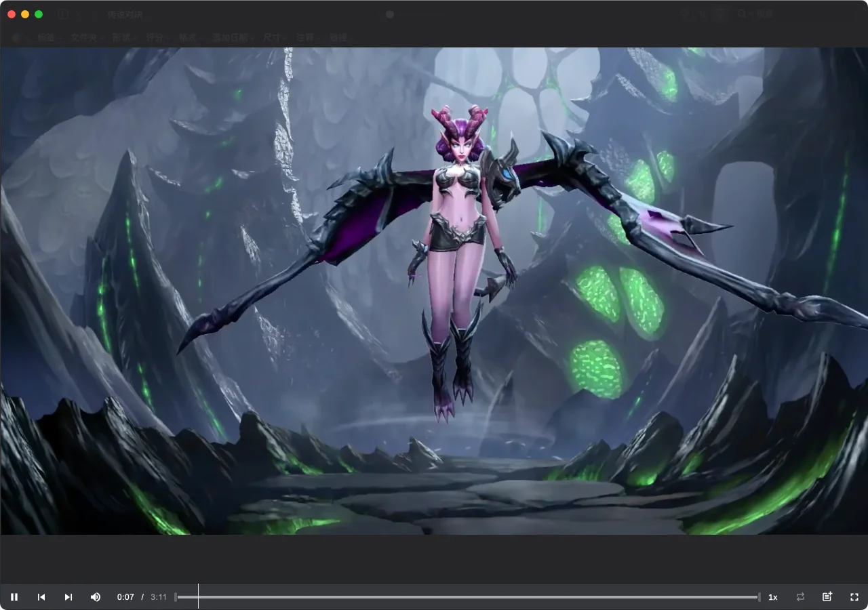Skip to the previous video
868x610 pixels.
[x=41, y=597]
